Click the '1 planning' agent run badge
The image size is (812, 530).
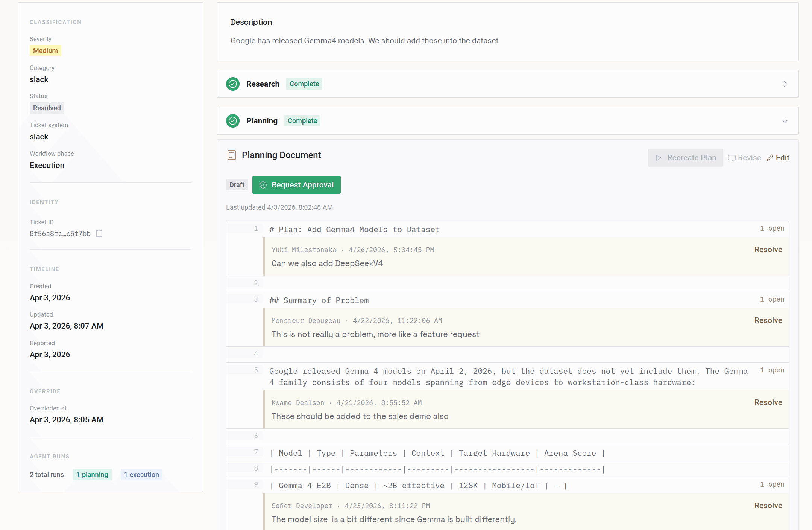92,475
